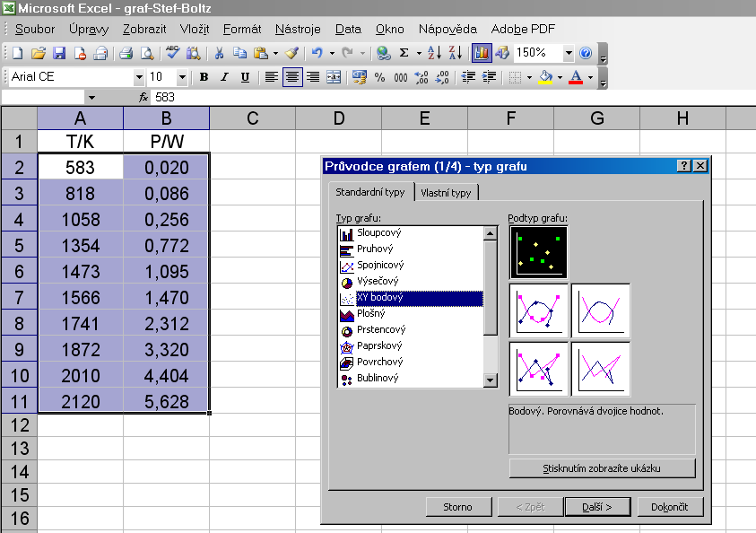Image resolution: width=756 pixels, height=533 pixels.
Task: Open the zoom level dropdown (150%)
Action: 569,53
